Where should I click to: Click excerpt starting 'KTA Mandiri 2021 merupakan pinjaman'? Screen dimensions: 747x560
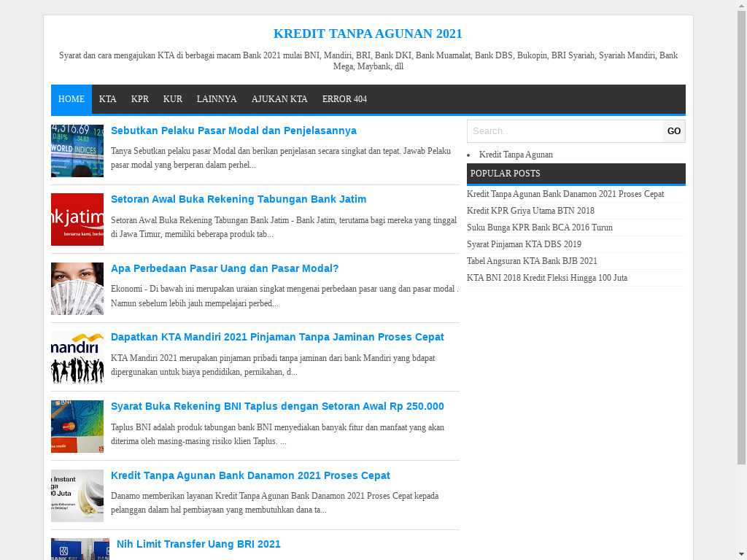[273, 365]
